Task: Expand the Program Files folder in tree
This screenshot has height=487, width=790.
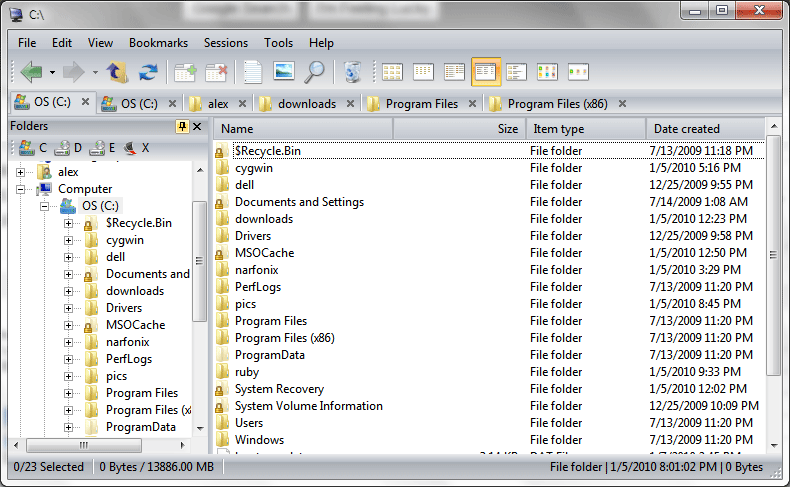Action: pyautogui.click(x=68, y=393)
